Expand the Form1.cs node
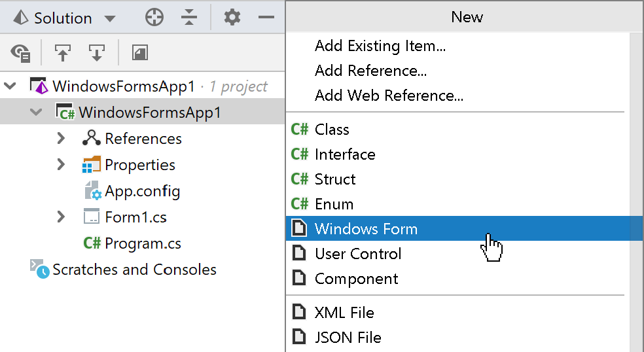644x352 pixels. 62,217
